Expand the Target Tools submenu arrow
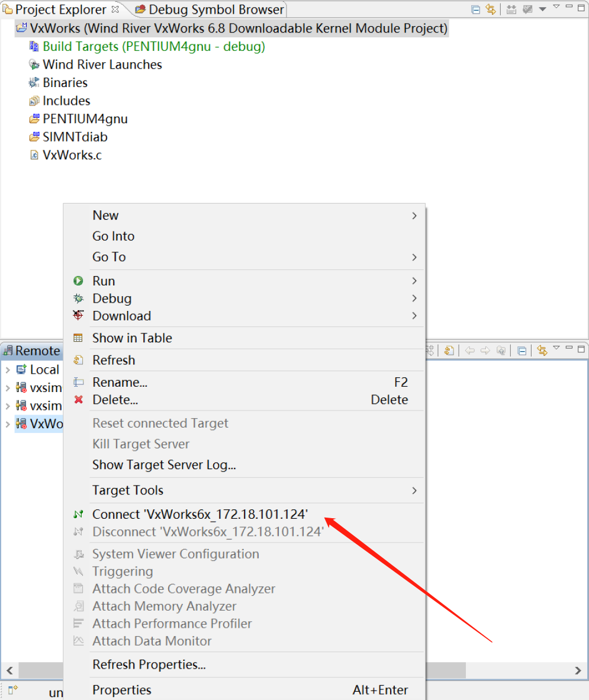This screenshot has height=700, width=589. point(414,490)
